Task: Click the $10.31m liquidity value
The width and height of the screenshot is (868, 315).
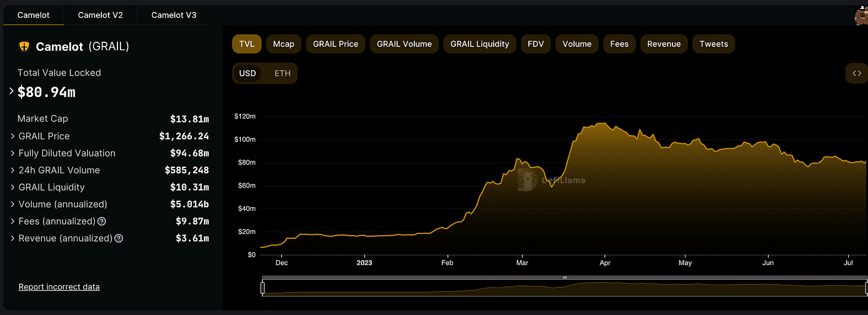Action: coord(190,187)
